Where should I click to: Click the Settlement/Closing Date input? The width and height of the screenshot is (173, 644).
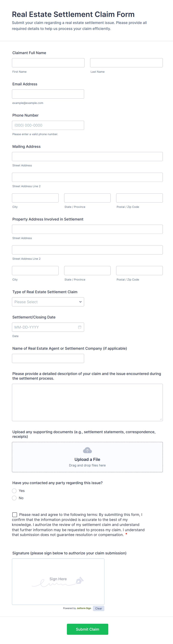[x=45, y=327]
